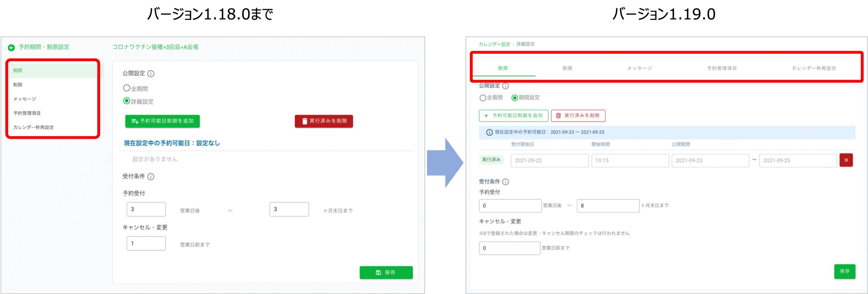Click the green back arrow icon
The image size is (868, 294).
click(11, 48)
